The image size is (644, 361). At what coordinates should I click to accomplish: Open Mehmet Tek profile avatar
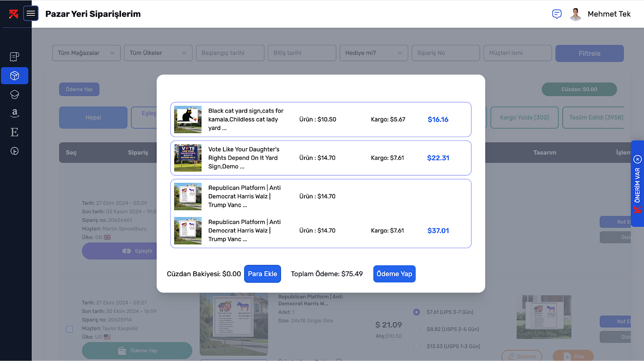(x=575, y=14)
